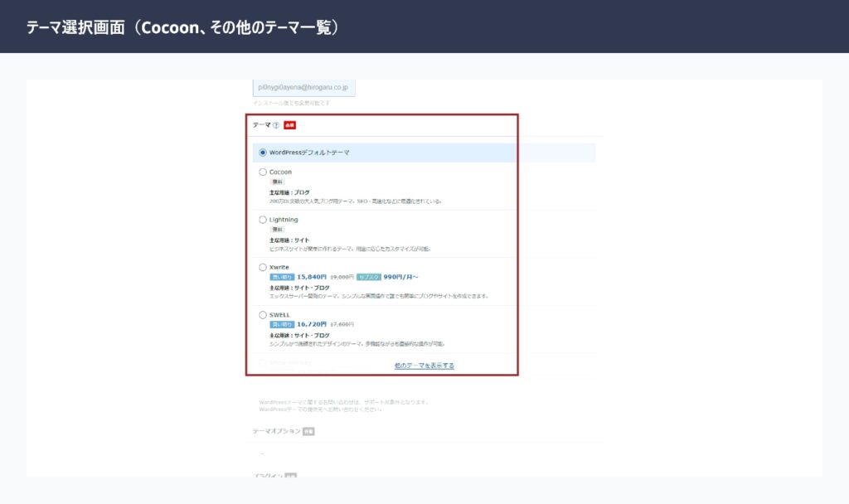Select the Lightning theme radio button

pos(263,220)
